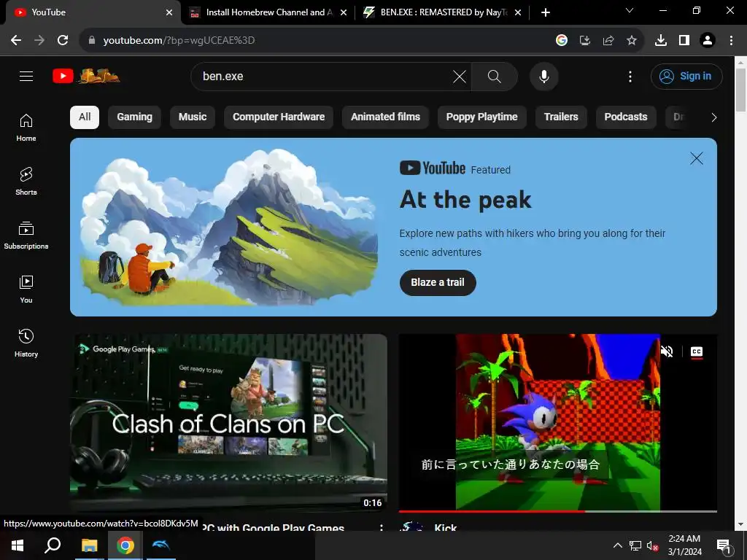Close the BEN.EXE : REMASTERED tab
The width and height of the screenshot is (747, 560).
click(518, 12)
